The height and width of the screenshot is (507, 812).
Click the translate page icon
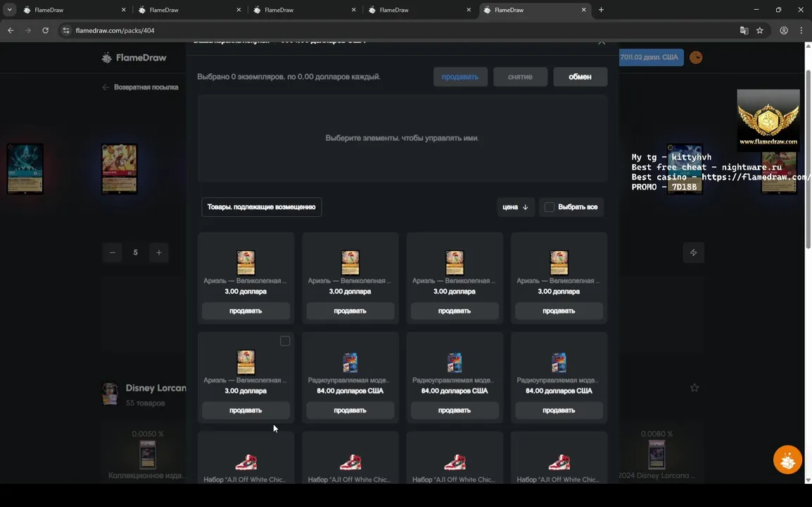pos(744,30)
